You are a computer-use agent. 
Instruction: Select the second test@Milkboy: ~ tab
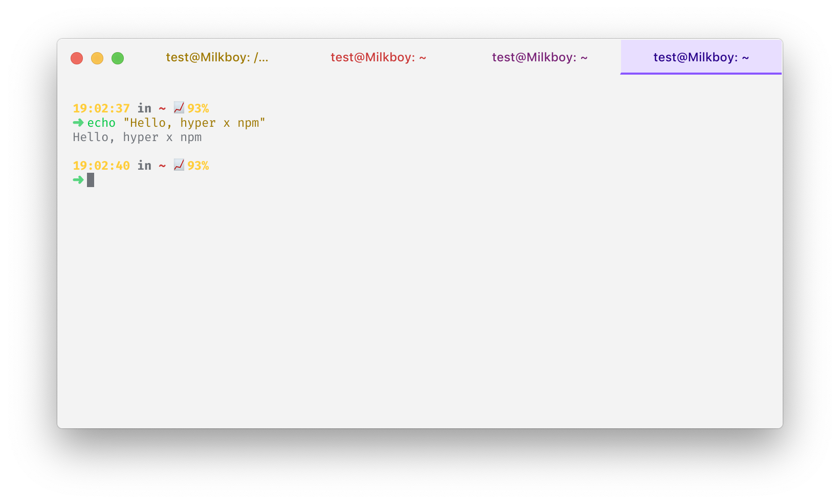point(379,57)
